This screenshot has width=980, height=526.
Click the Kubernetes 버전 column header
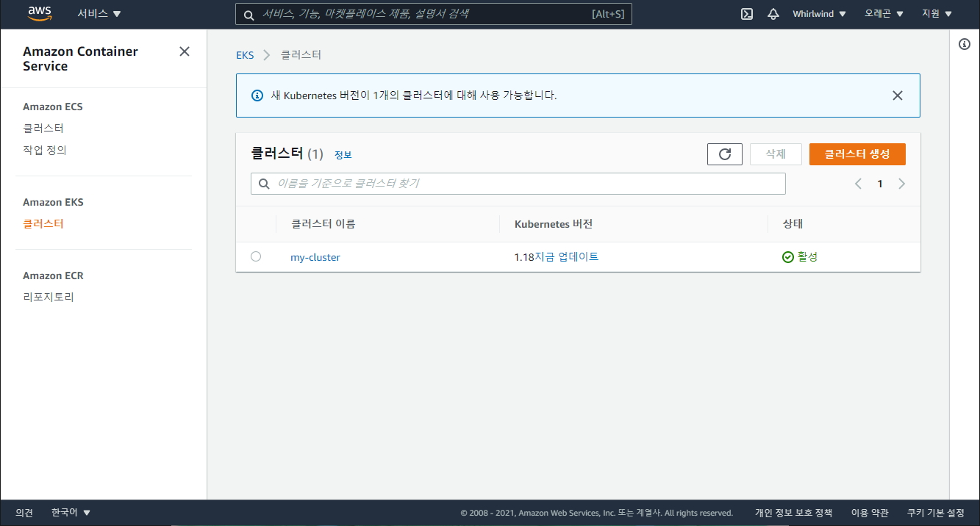point(554,224)
